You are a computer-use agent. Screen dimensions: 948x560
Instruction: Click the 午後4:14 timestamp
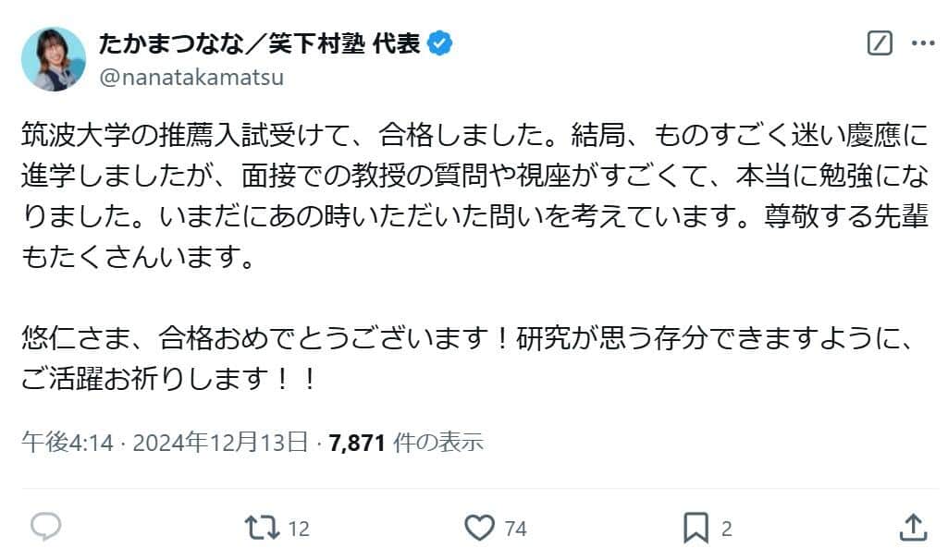pos(67,443)
